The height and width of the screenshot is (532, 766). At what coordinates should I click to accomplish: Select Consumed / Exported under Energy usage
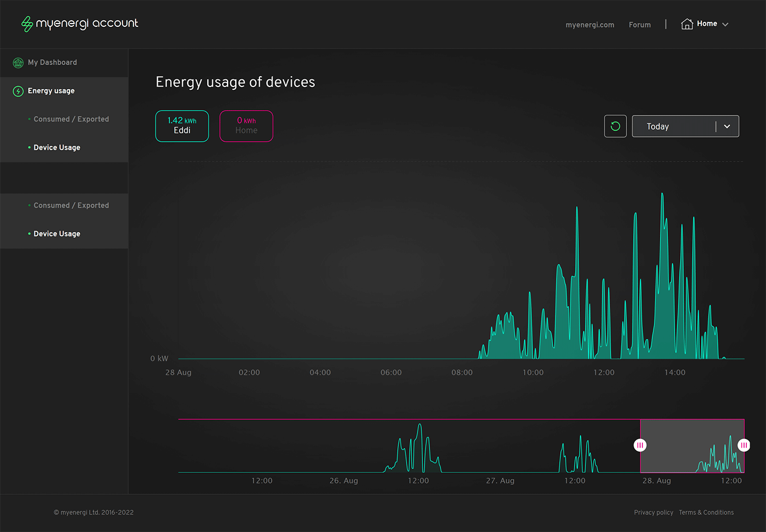[x=71, y=119]
